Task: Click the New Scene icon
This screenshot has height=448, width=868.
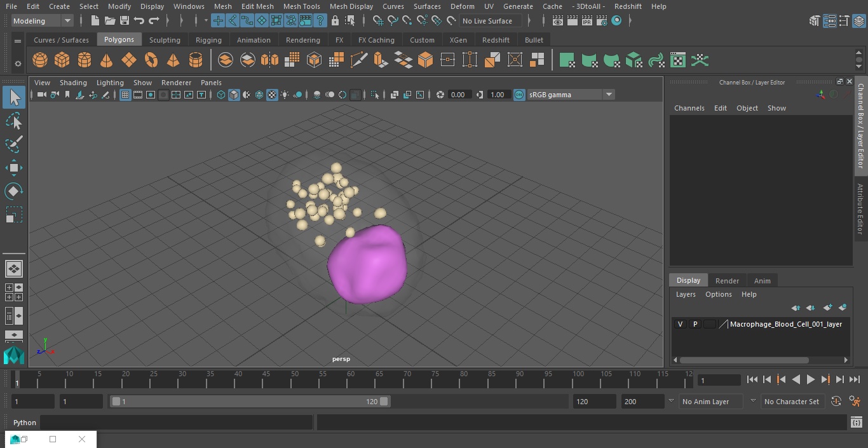Action: click(95, 21)
